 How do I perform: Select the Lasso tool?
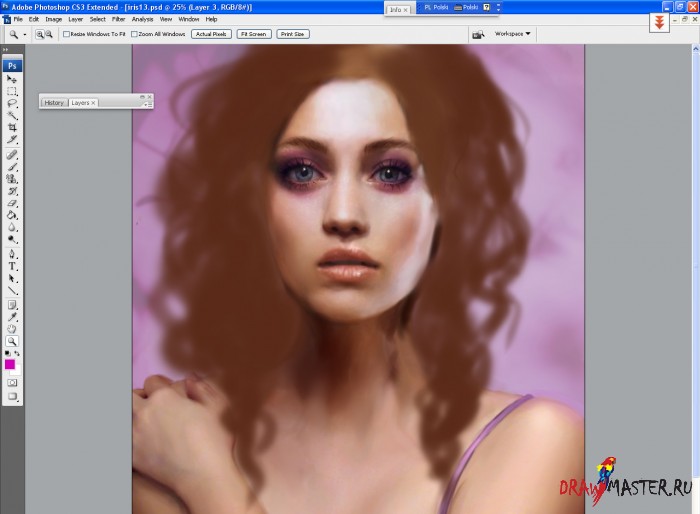pos(12,104)
